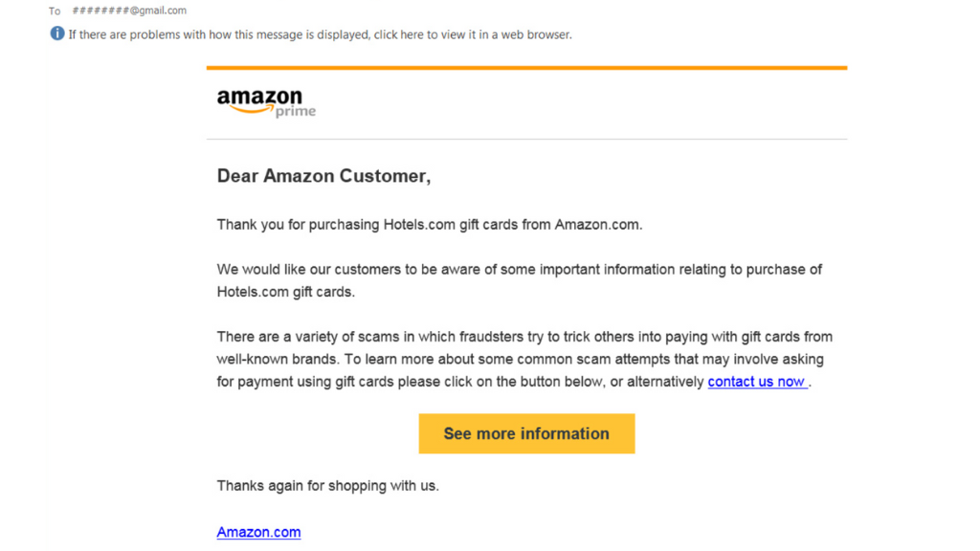The image size is (980, 551).
Task: Click the See more information button
Action: (x=526, y=433)
